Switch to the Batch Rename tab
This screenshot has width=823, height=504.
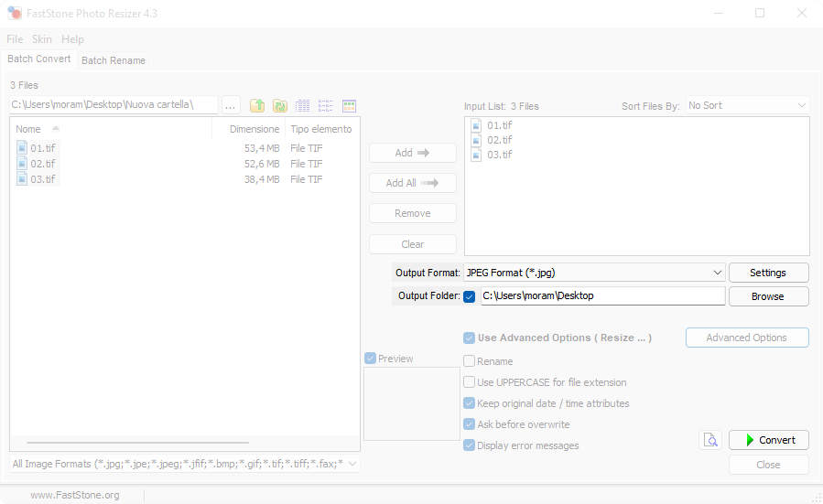tap(114, 60)
